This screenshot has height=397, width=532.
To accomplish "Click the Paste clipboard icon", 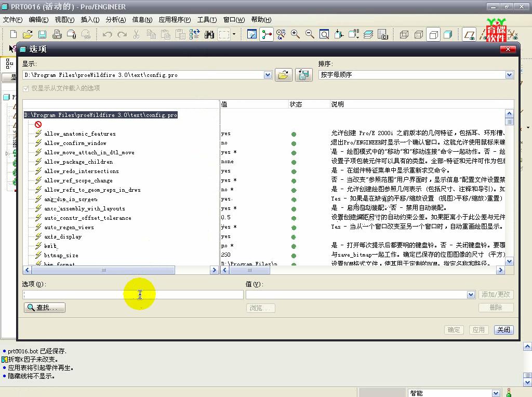I will point(166,34).
